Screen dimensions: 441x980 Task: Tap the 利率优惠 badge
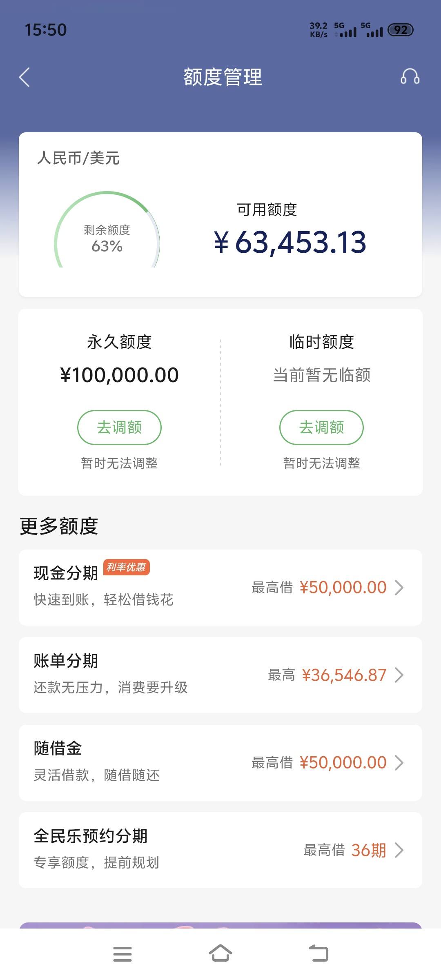127,567
